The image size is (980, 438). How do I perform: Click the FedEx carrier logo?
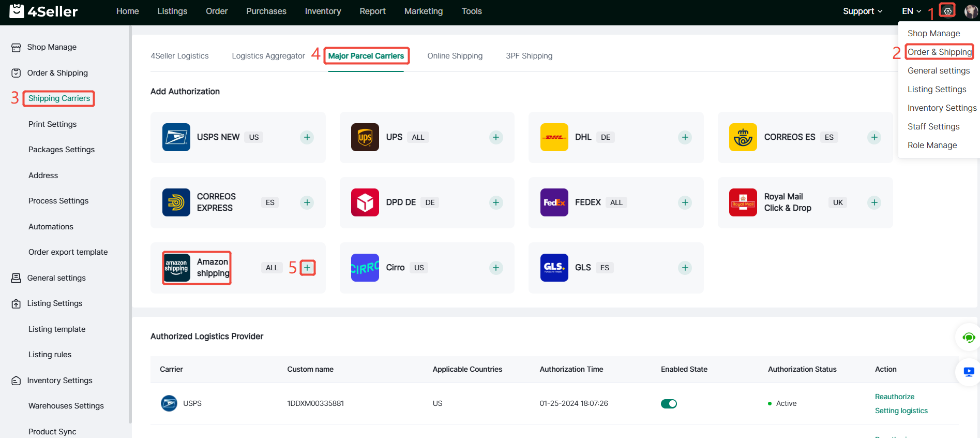pos(554,202)
